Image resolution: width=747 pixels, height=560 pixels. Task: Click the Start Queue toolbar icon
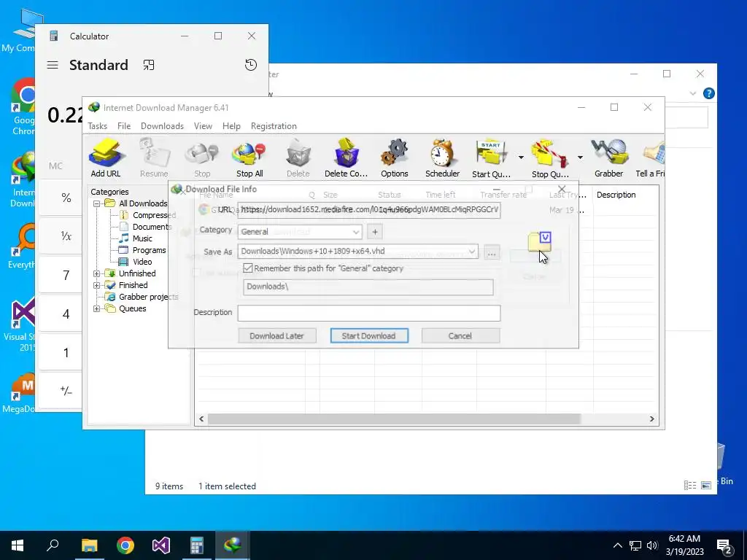coord(491,157)
